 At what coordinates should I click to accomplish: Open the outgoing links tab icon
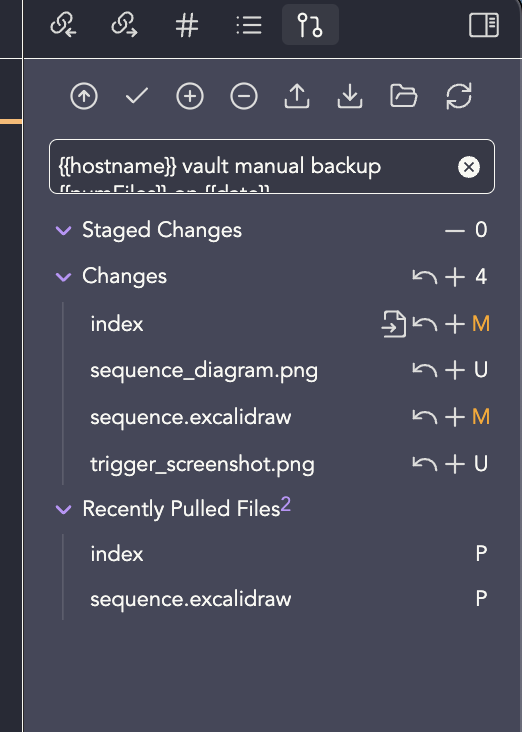click(x=125, y=25)
